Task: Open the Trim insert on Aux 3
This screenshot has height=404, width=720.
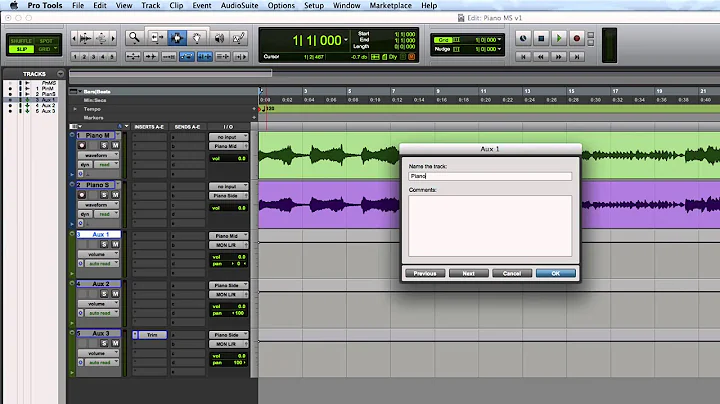Action: tap(150, 335)
